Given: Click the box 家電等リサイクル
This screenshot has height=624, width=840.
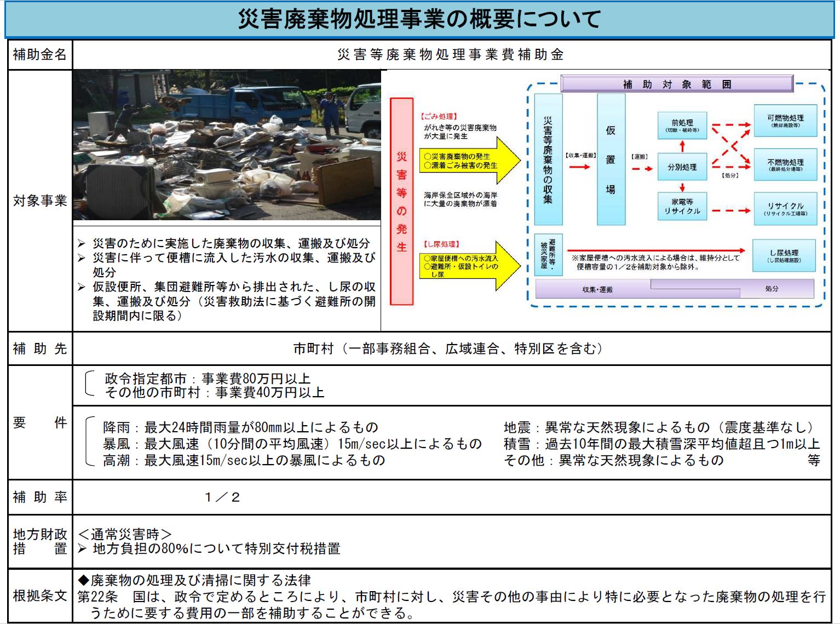Looking at the screenshot, I should pos(682,206).
